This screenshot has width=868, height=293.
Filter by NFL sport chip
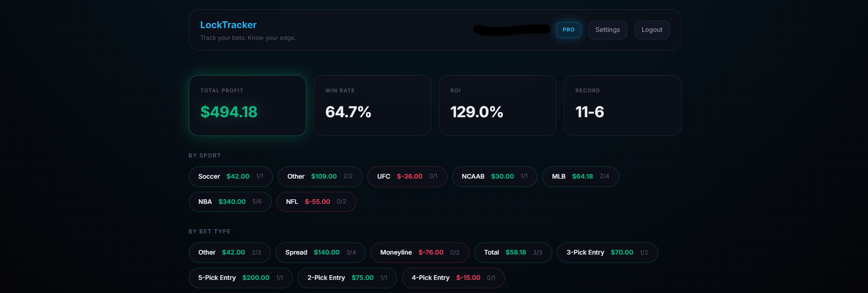coord(316,202)
